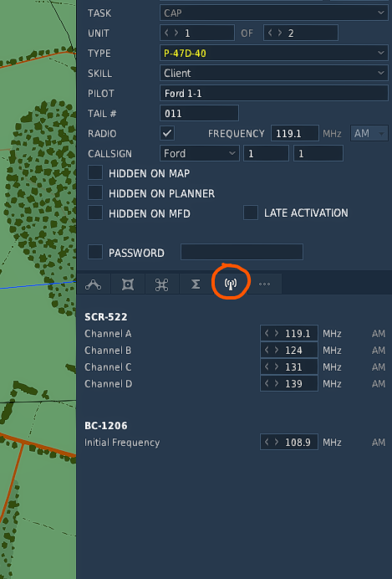Click the PASSWORD text field

(x=242, y=252)
